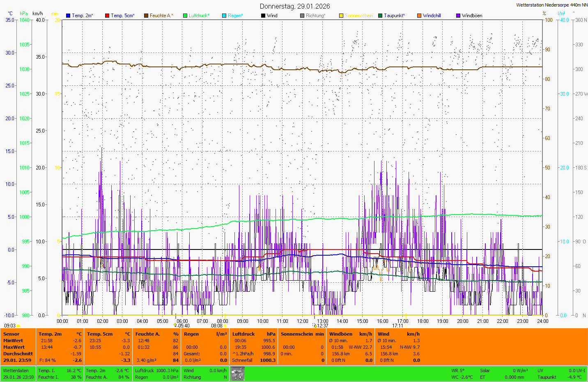The image size is (588, 382).
Task: Click the solar noon marker at 12:37
Action: click(x=315, y=326)
